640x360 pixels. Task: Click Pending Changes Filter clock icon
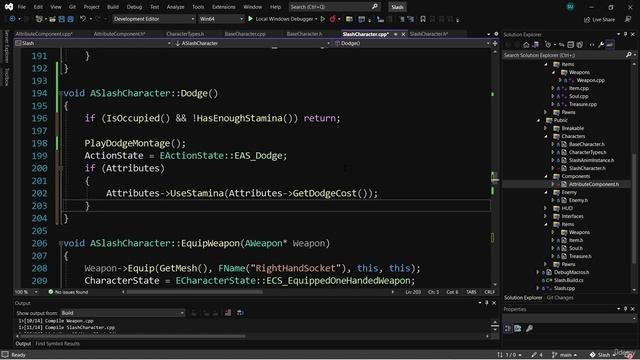(x=548, y=45)
